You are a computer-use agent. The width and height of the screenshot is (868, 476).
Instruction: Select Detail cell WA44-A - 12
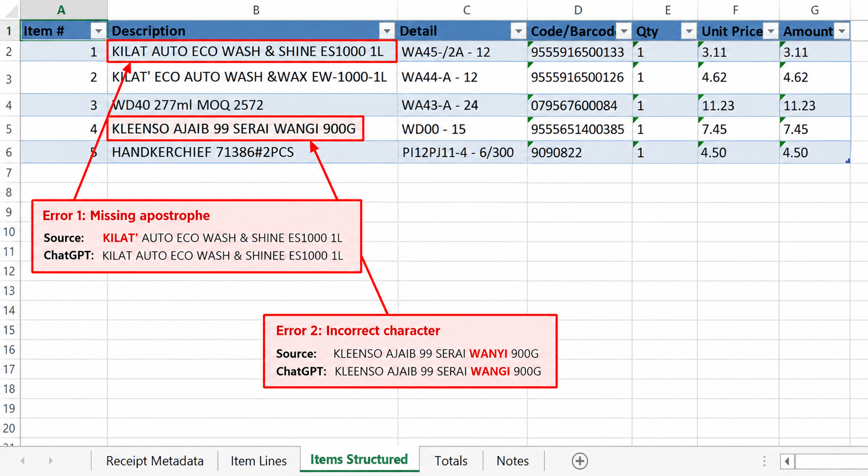coord(462,78)
